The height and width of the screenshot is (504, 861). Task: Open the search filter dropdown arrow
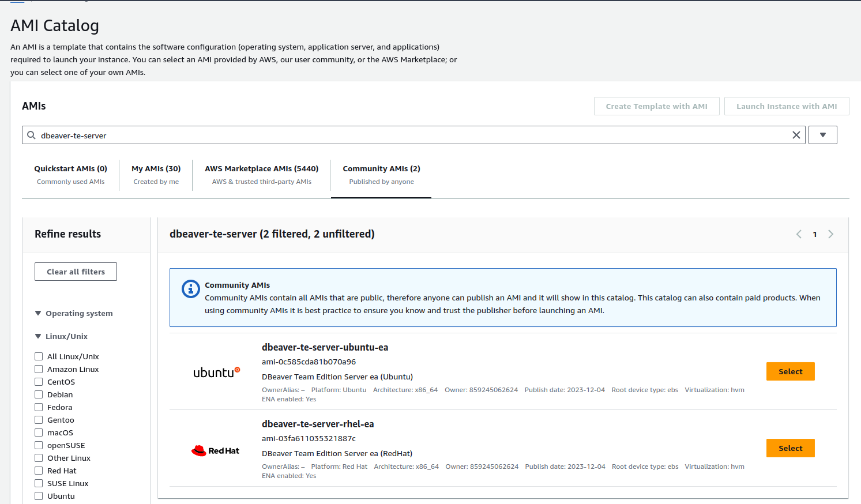[822, 135]
